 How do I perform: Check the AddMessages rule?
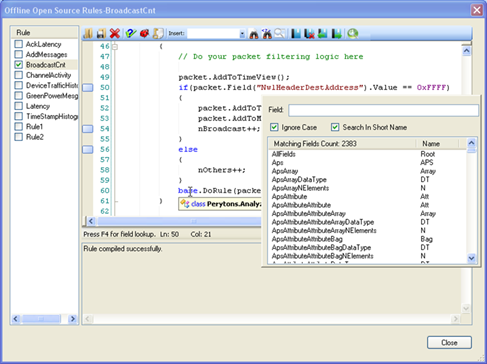pyautogui.click(x=19, y=54)
